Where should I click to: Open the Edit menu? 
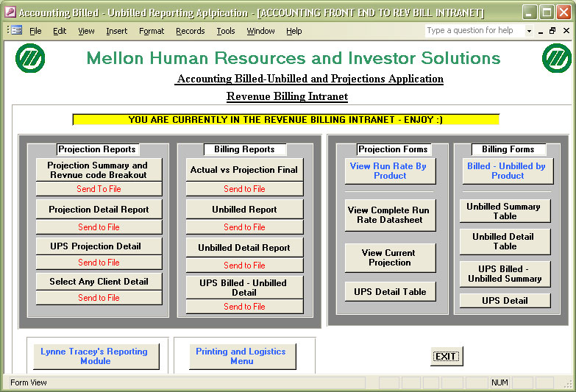pos(60,31)
